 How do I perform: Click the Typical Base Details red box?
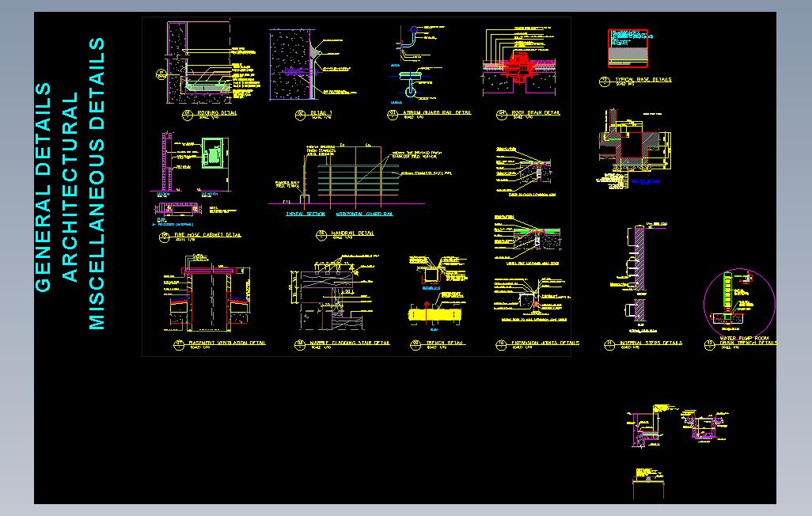(x=628, y=48)
